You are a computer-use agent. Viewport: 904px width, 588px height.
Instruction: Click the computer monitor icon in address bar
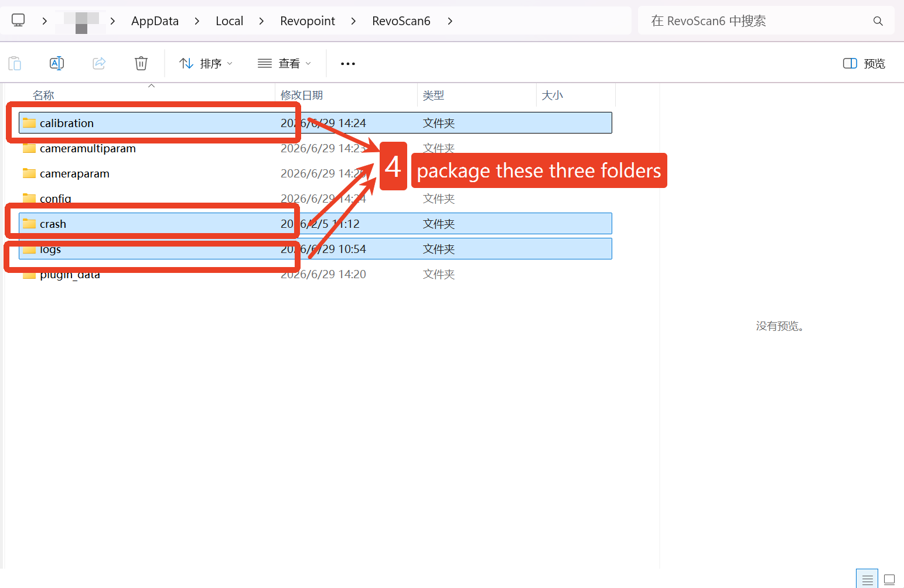(19, 20)
